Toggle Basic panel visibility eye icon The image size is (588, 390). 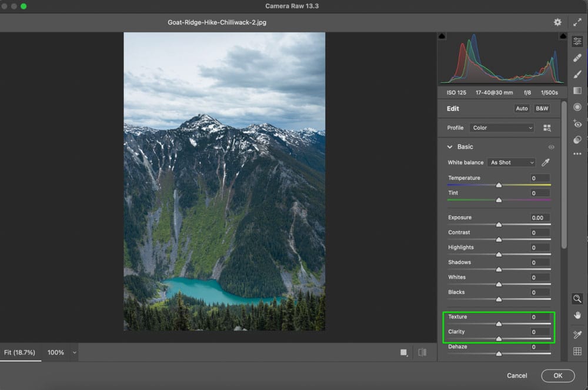(x=551, y=147)
